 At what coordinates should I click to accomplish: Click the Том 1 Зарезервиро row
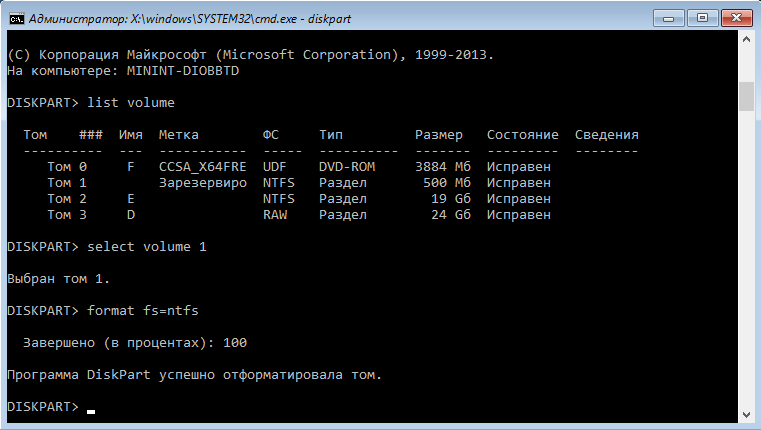298,183
